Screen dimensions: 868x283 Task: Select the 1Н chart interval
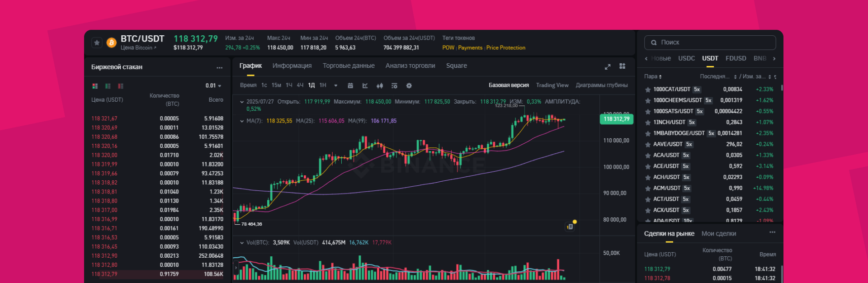tap(323, 85)
